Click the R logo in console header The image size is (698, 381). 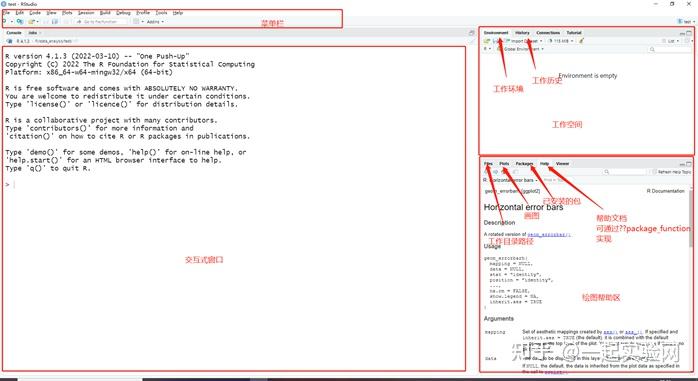click(9, 41)
